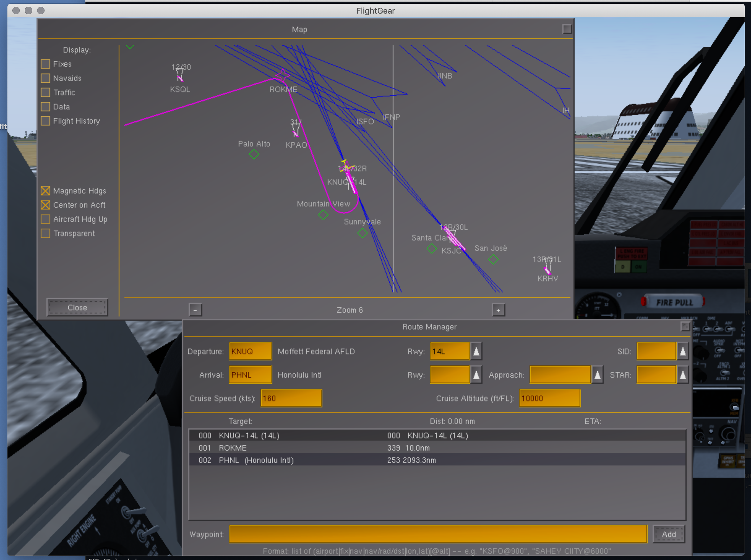Click the Close button in Map dialog
This screenshot has height=560, width=751.
[77, 308]
